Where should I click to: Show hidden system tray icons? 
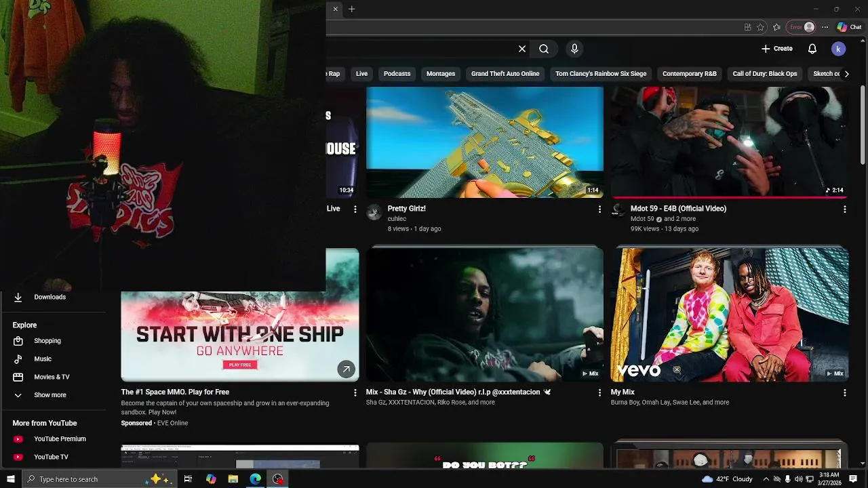[x=766, y=479]
